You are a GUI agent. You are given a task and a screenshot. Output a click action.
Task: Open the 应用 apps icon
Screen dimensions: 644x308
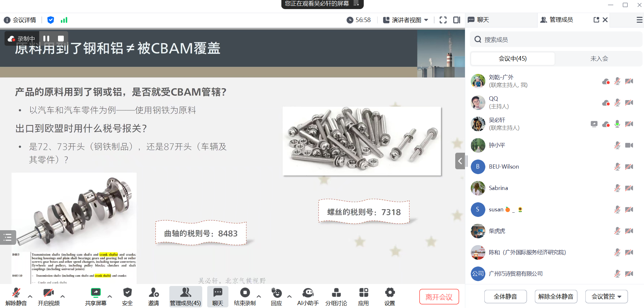(x=363, y=293)
